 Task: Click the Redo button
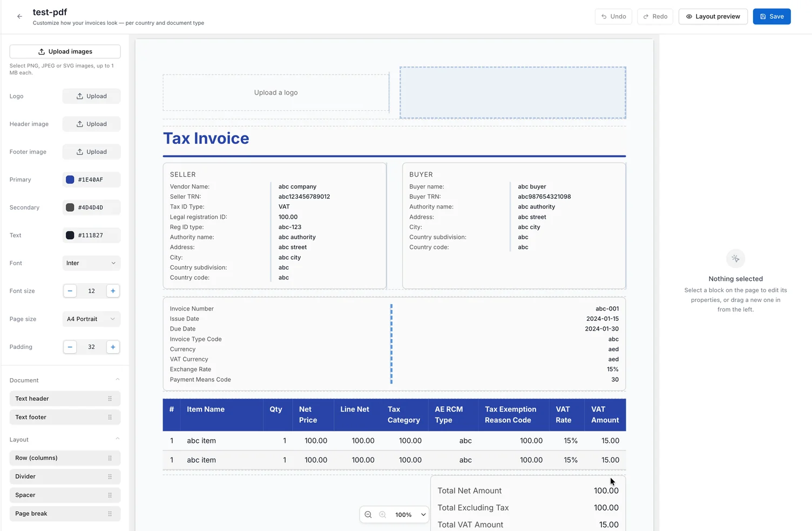pyautogui.click(x=655, y=17)
